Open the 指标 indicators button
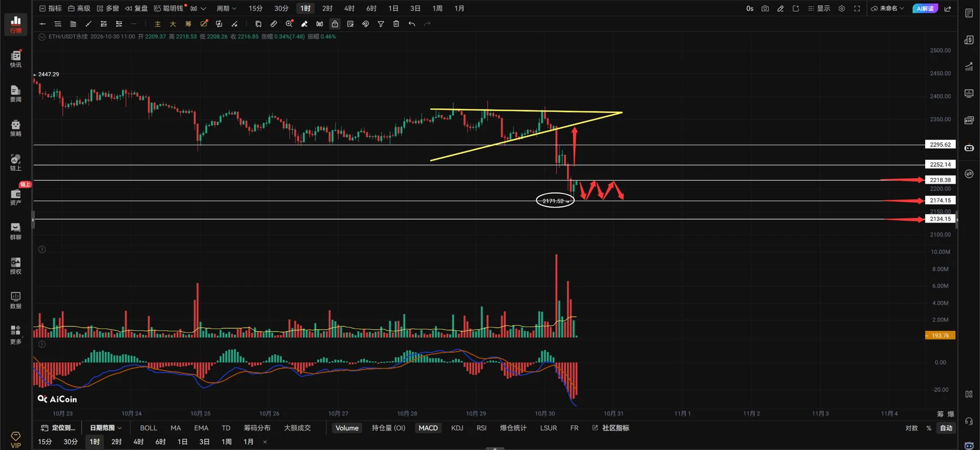 click(51, 9)
